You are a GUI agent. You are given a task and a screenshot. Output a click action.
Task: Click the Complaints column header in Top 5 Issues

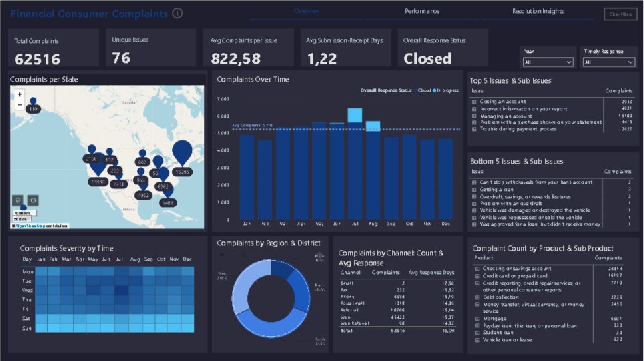[618, 91]
